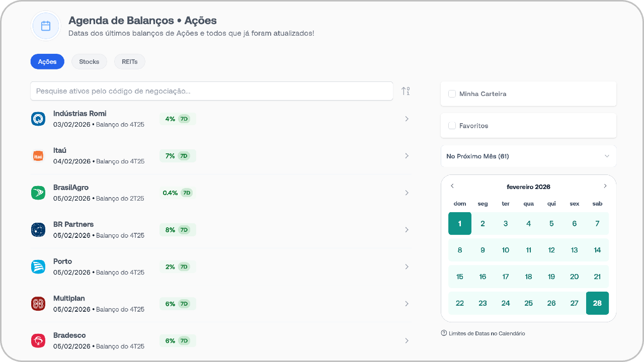The image size is (644, 362).
Task: Click the calendar icon beside the page title
Action: click(46, 26)
